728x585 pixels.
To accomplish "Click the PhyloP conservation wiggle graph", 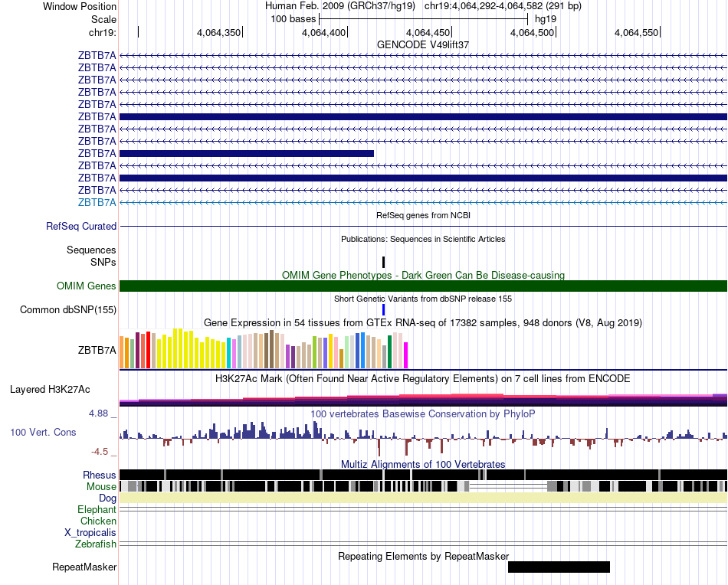I will pos(424,439).
